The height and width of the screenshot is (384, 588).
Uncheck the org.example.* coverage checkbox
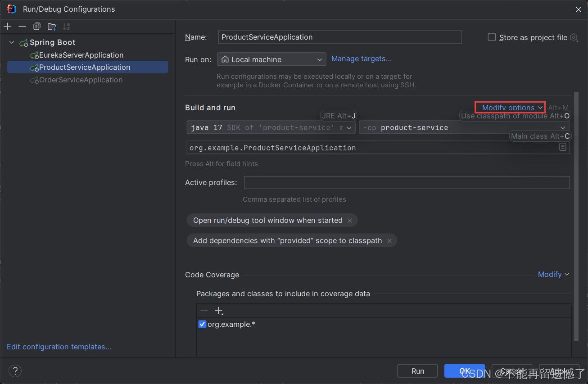(x=202, y=324)
